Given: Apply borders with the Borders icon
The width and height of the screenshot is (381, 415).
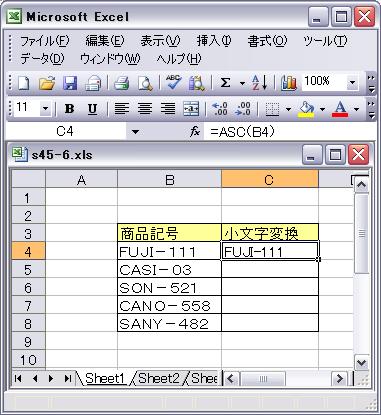Looking at the screenshot, I should pos(272,109).
